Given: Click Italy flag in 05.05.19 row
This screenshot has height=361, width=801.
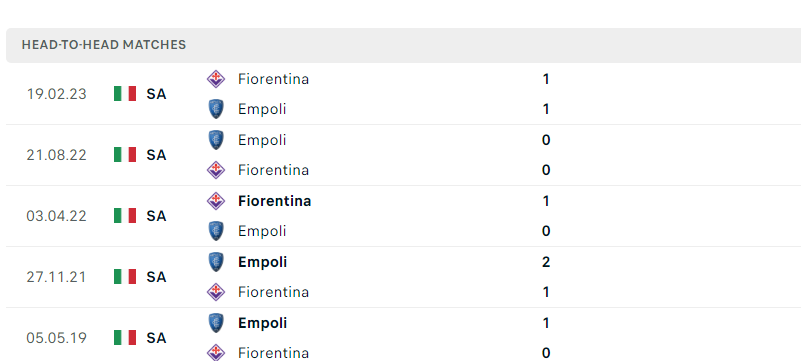Looking at the screenshot, I should [x=125, y=338].
